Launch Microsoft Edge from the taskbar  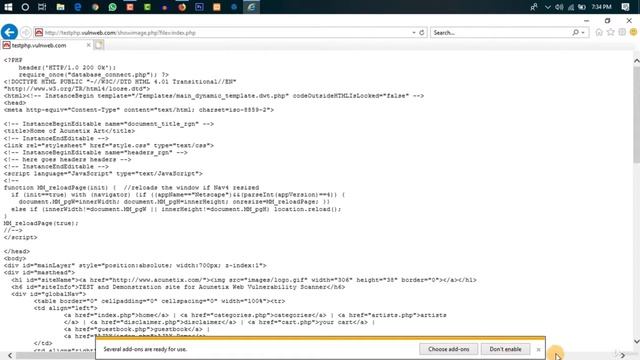pyautogui.click(x=78, y=7)
